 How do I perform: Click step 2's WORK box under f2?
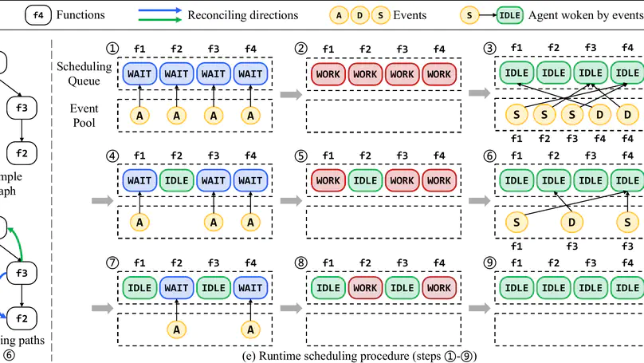pos(365,74)
